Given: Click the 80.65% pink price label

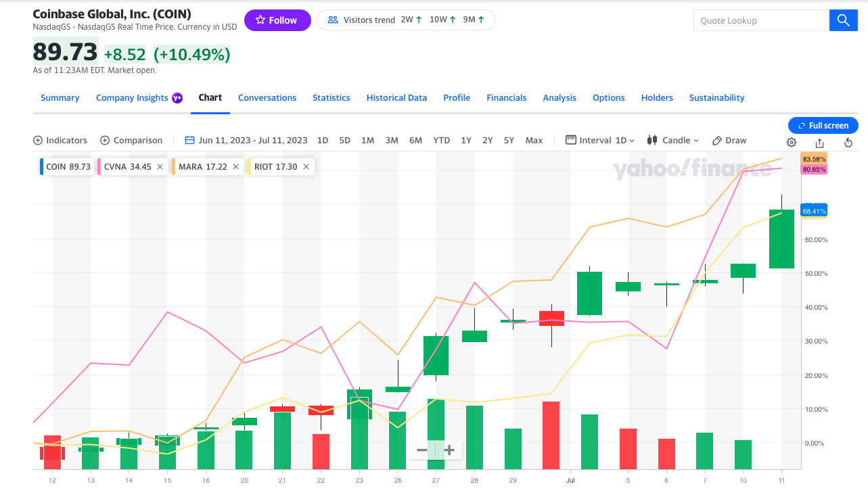Looking at the screenshot, I should [x=814, y=169].
